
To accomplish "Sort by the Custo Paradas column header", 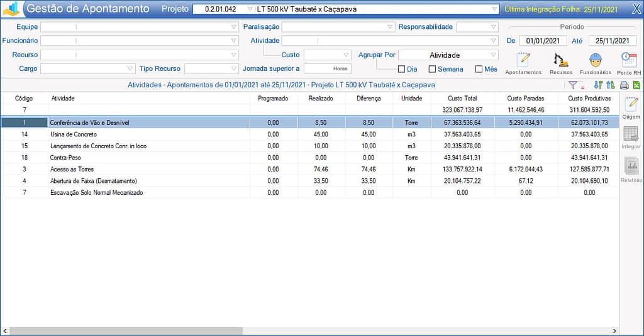I will tap(526, 99).
